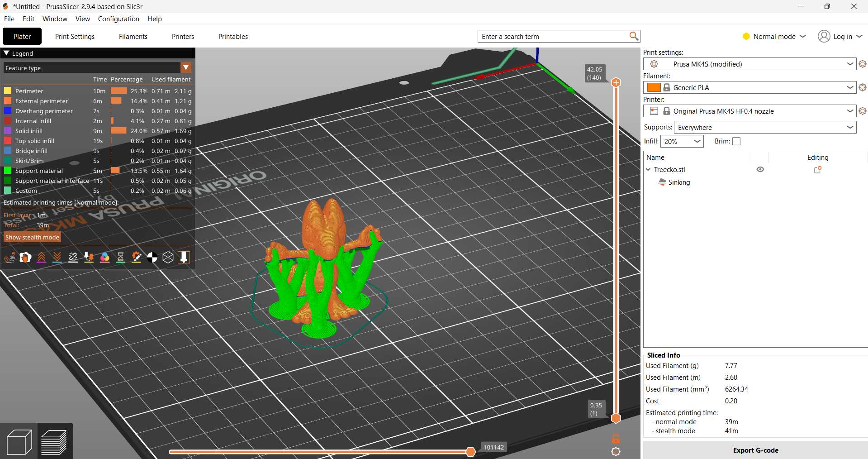The height and width of the screenshot is (459, 868).
Task: Open Print settings gear next to Prusa MK4S
Action: [x=863, y=64]
